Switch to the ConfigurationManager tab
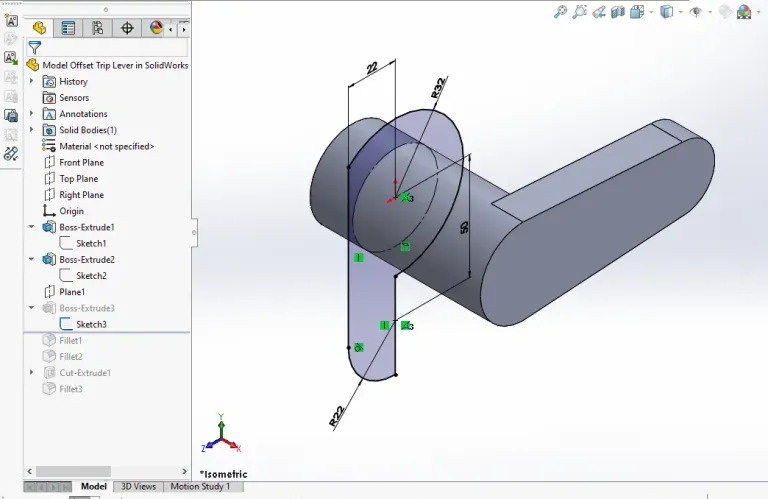The image size is (768, 499). coord(97,28)
